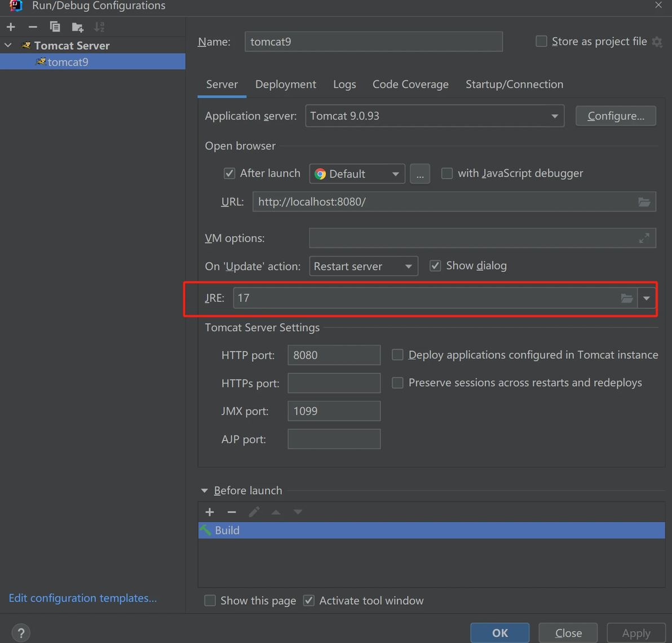The height and width of the screenshot is (643, 672).
Task: Open Edit configuration templates link
Action: coord(83,598)
